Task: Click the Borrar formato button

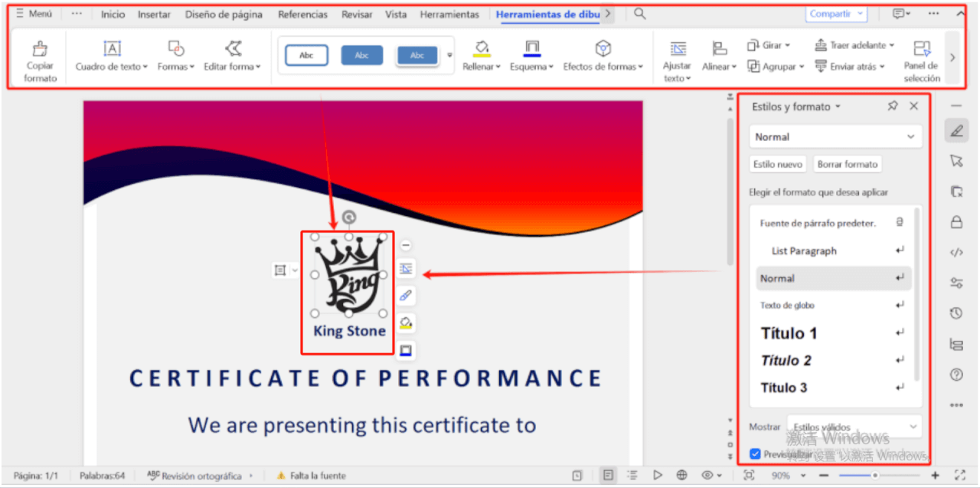Action: pos(847,164)
